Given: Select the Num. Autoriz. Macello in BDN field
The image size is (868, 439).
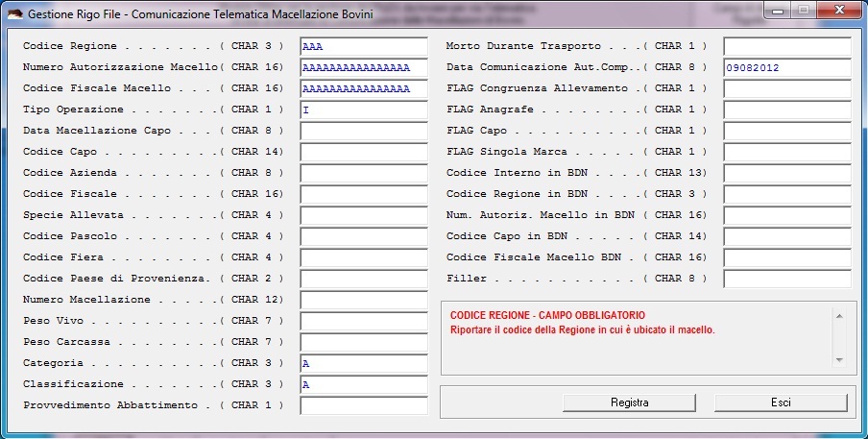Looking at the screenshot, I should click(x=787, y=215).
